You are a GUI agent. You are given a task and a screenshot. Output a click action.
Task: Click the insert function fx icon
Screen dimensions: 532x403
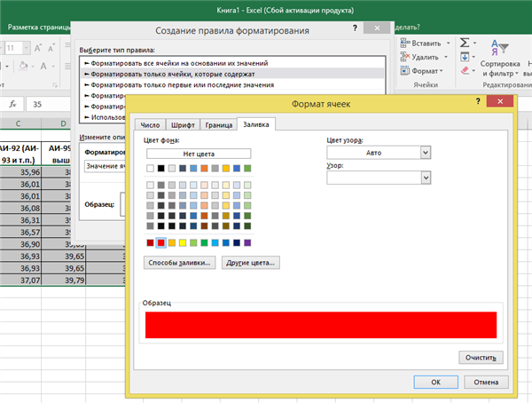13,104
